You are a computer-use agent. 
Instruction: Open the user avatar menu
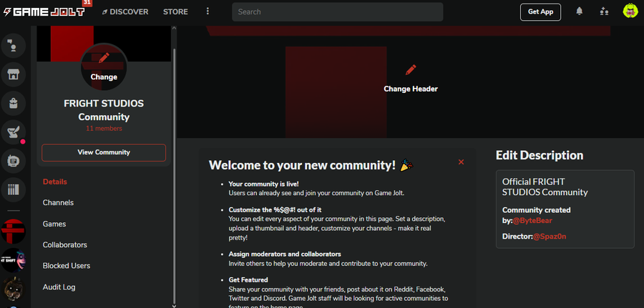(630, 11)
